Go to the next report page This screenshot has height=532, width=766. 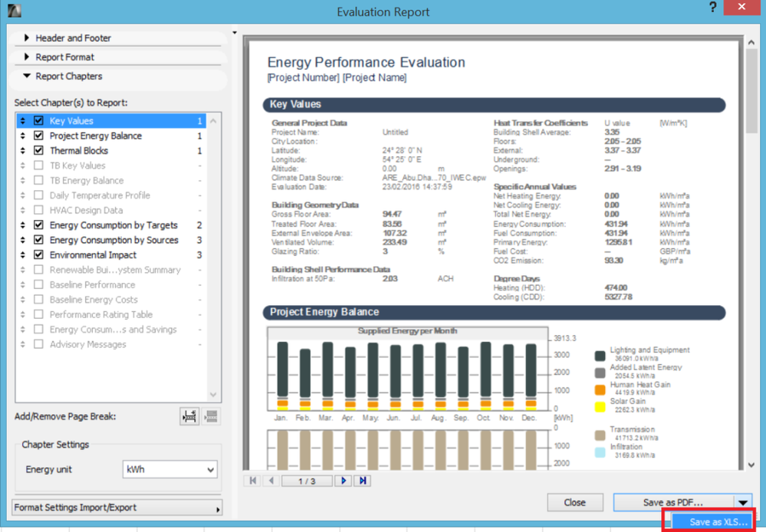tap(344, 481)
